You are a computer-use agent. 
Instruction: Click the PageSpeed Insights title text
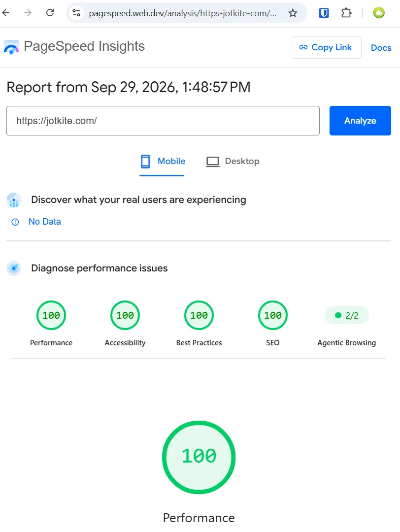click(x=84, y=46)
